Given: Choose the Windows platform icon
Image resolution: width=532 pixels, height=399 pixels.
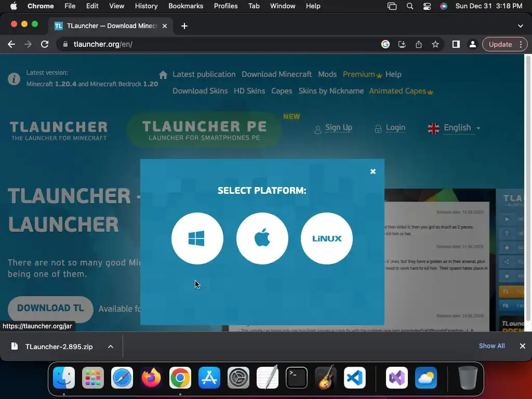Looking at the screenshot, I should (x=197, y=238).
